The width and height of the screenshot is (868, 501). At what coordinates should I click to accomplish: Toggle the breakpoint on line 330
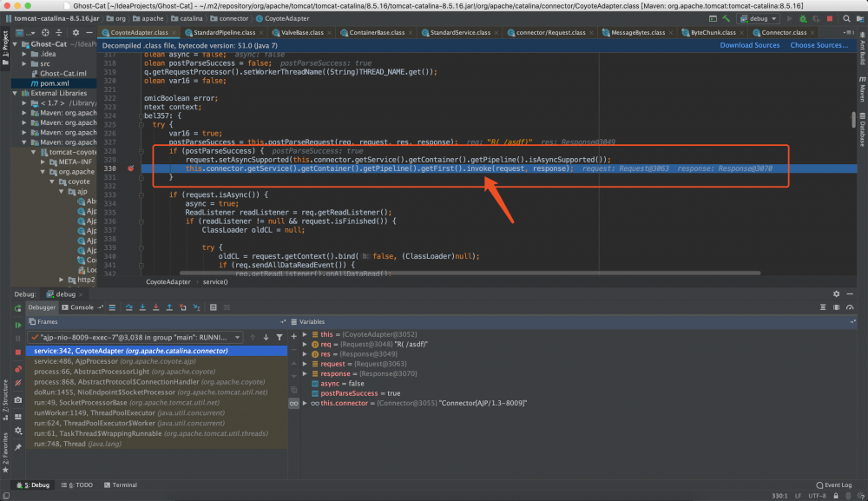[130, 168]
